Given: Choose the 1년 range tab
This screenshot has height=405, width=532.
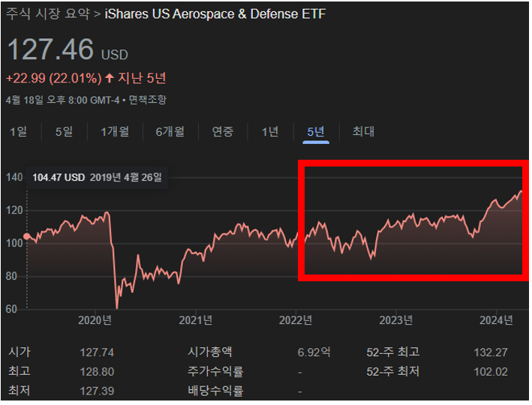Looking at the screenshot, I should [x=270, y=131].
